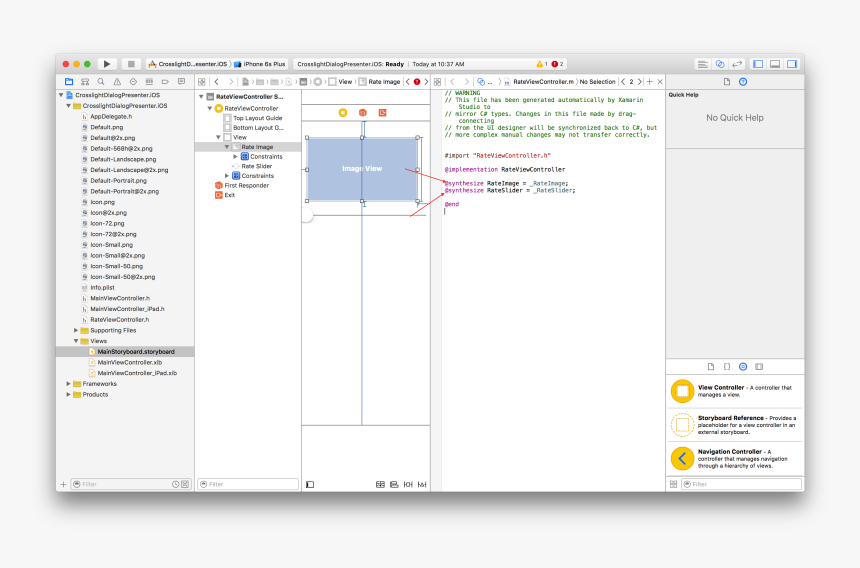Click the Stack button in canvas bar
Screen dimensions: 860x568
tap(380, 484)
